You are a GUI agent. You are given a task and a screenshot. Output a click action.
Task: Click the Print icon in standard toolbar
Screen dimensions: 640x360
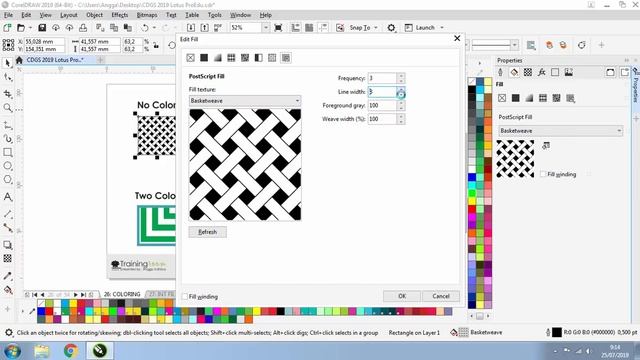pos(83,28)
